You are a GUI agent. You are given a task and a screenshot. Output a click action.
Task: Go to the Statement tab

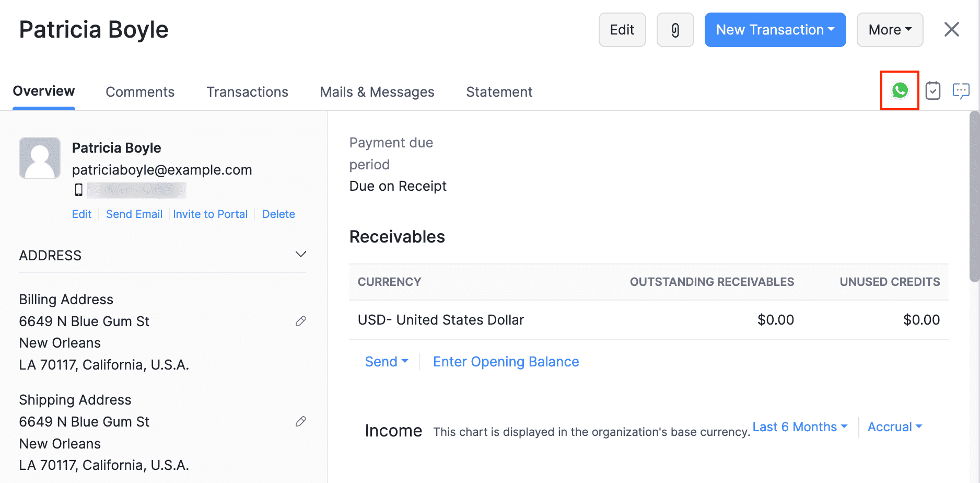[499, 92]
